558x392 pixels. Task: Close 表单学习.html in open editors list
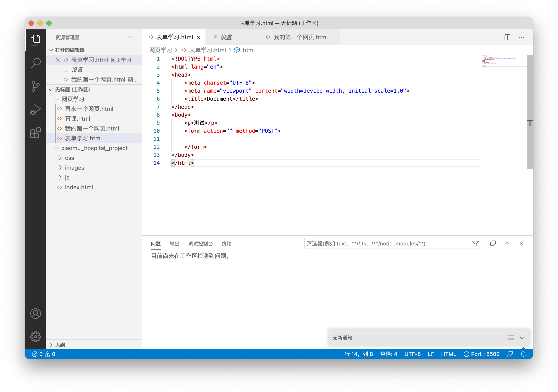click(58, 60)
